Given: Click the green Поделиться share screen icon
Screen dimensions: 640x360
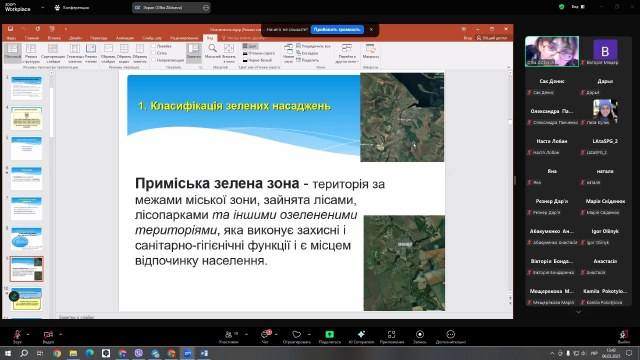Looking at the screenshot, I should point(329,334).
